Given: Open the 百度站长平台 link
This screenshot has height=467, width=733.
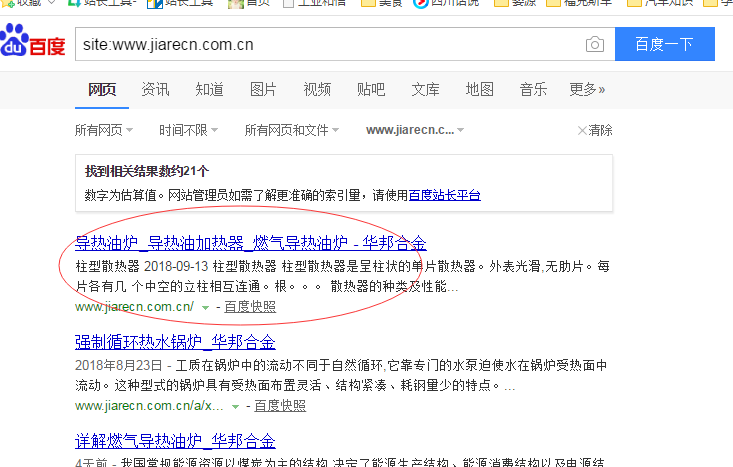Looking at the screenshot, I should click(x=445, y=195).
